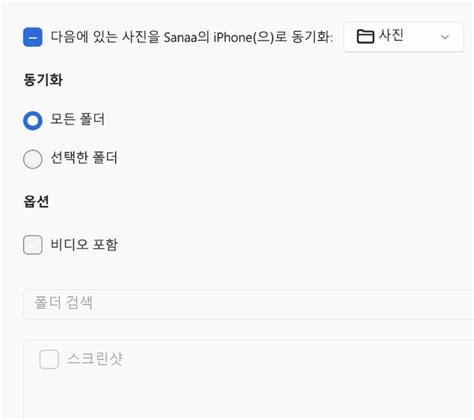Click the 선택한 폴더 label text
Image resolution: width=474 pixels, height=420 pixels.
coord(84,158)
